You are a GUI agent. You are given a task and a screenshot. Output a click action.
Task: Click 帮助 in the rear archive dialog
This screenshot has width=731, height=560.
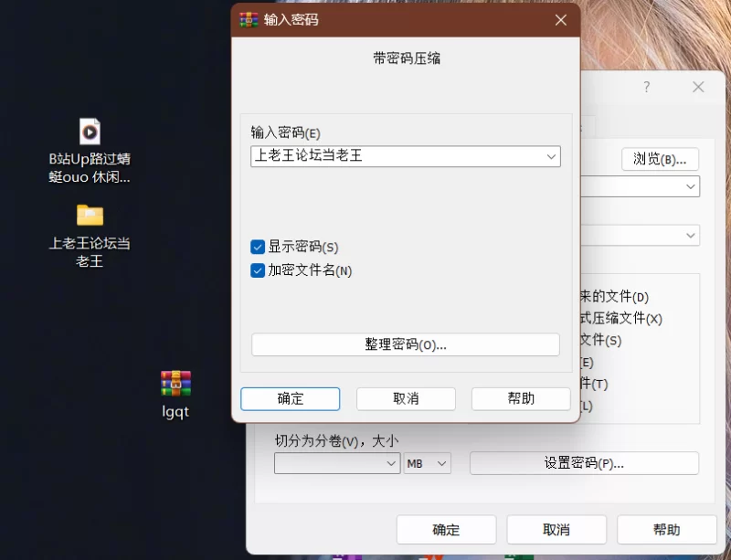[667, 530]
